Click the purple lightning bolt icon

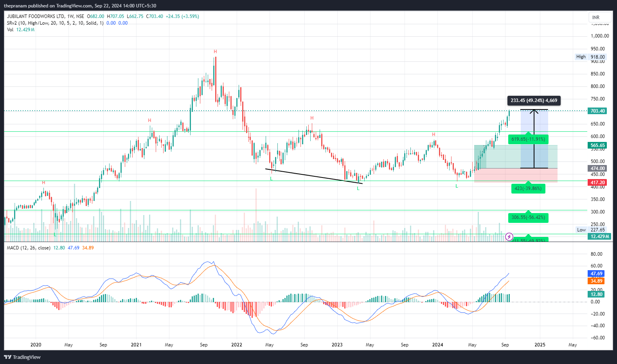click(509, 237)
